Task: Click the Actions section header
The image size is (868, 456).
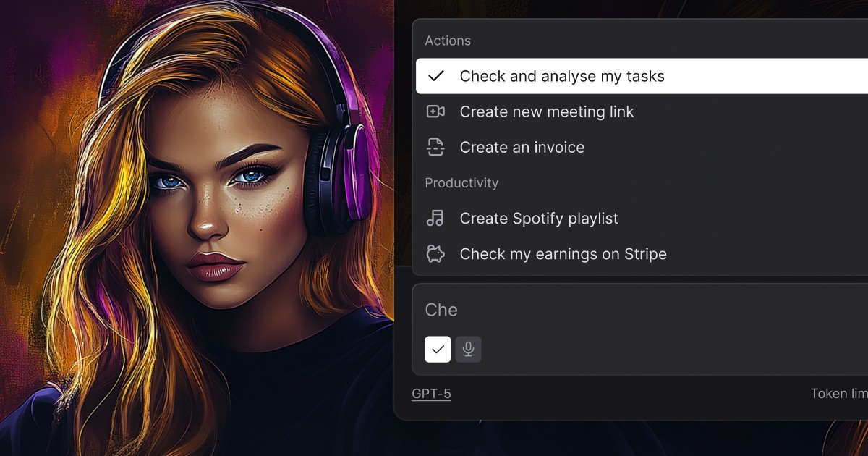Action: coord(448,41)
